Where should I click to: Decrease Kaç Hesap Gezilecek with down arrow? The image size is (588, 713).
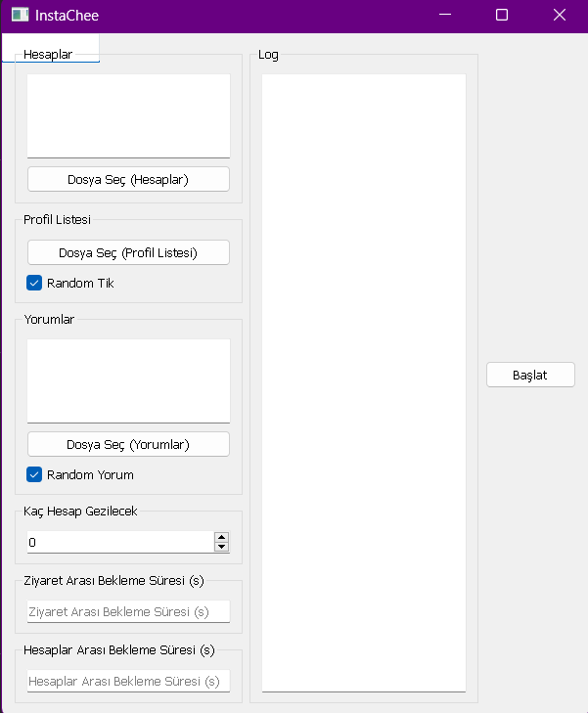coord(221,547)
